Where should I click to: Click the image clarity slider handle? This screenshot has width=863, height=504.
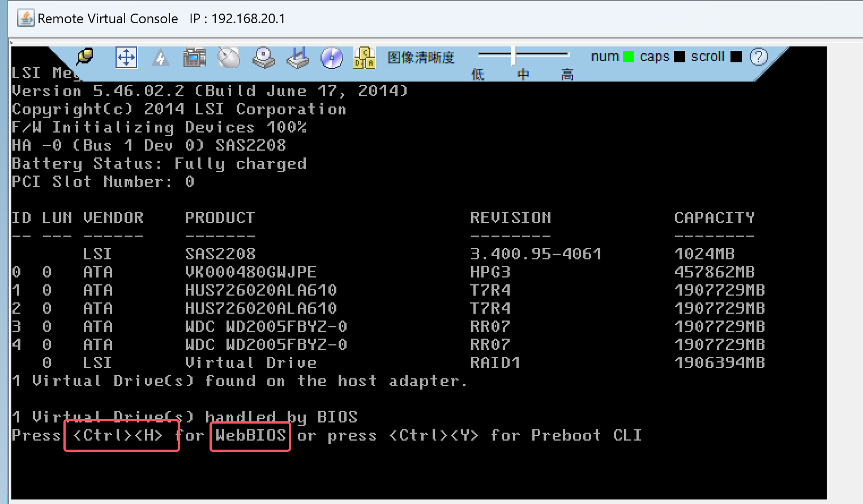(x=513, y=55)
